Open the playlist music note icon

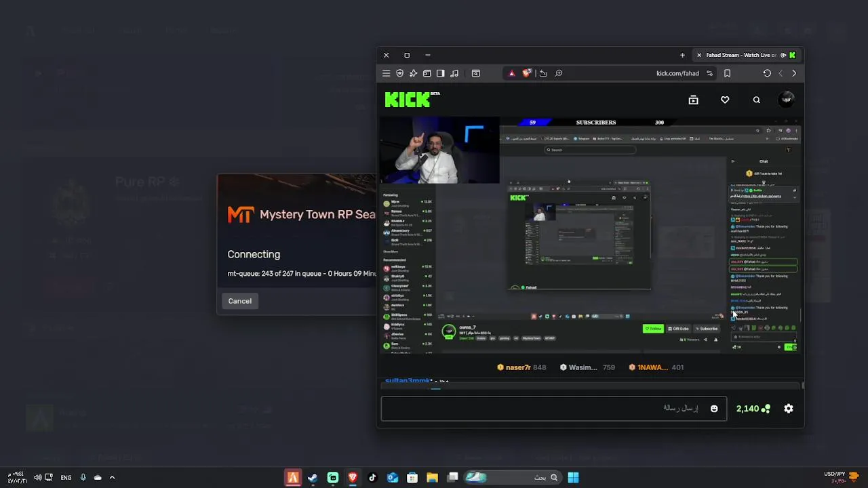(454, 73)
